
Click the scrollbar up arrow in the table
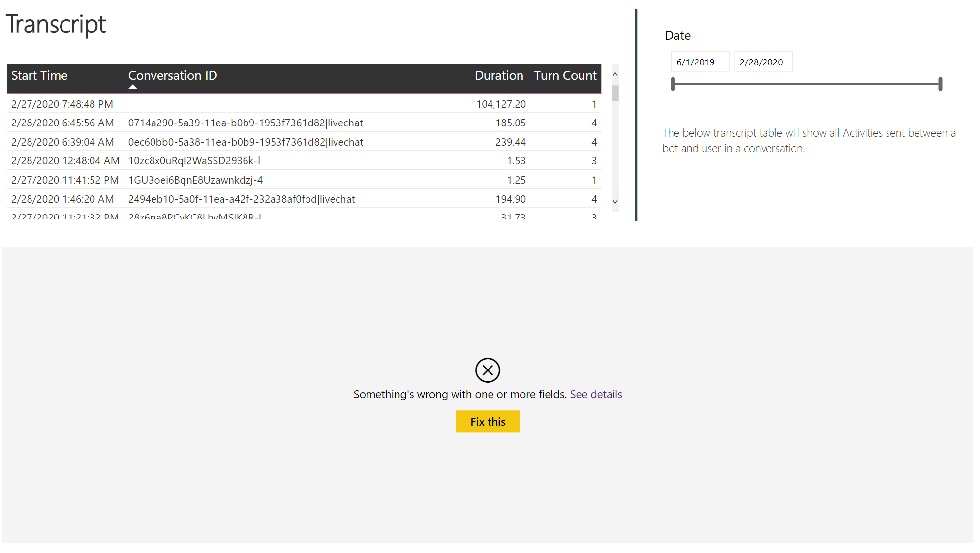point(614,74)
